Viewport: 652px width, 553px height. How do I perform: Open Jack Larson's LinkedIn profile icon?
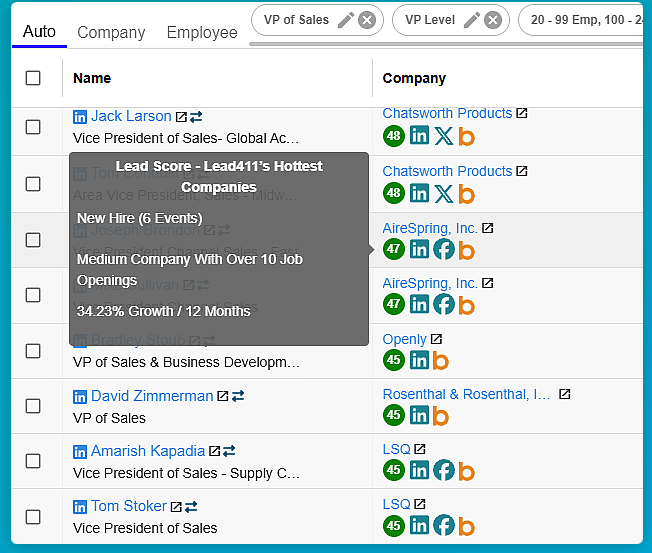coord(80,117)
